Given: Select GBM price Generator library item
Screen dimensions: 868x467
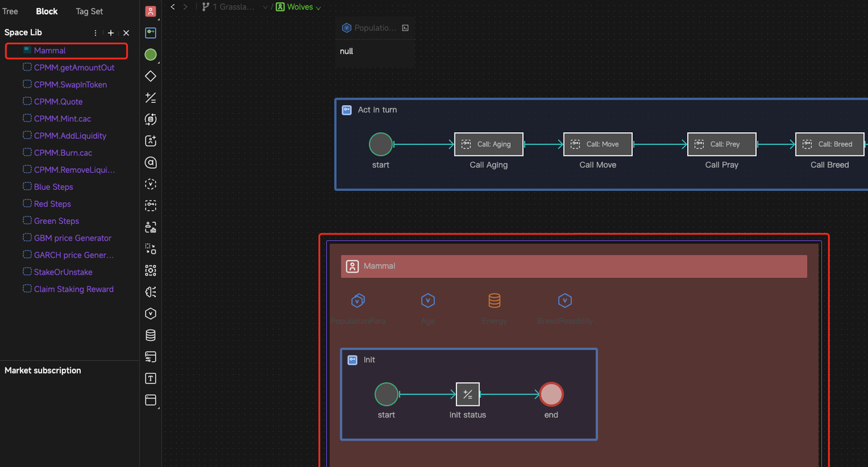Looking at the screenshot, I should click(73, 238).
